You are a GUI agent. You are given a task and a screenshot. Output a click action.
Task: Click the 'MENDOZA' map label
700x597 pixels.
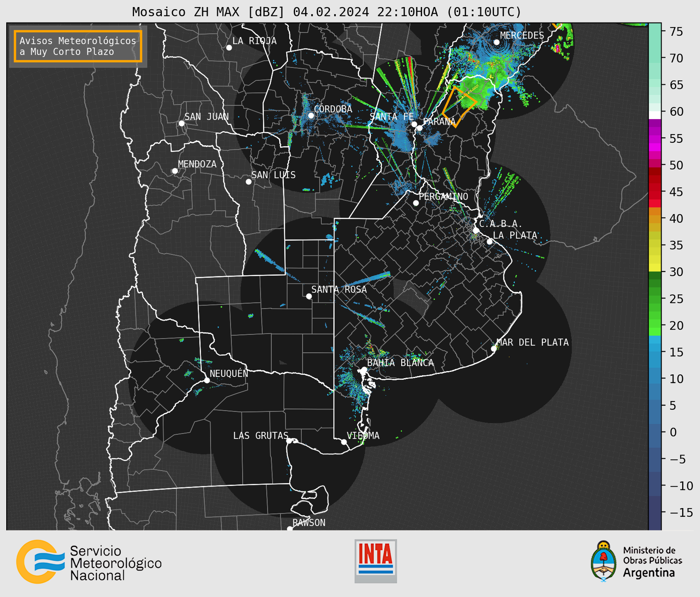point(198,164)
